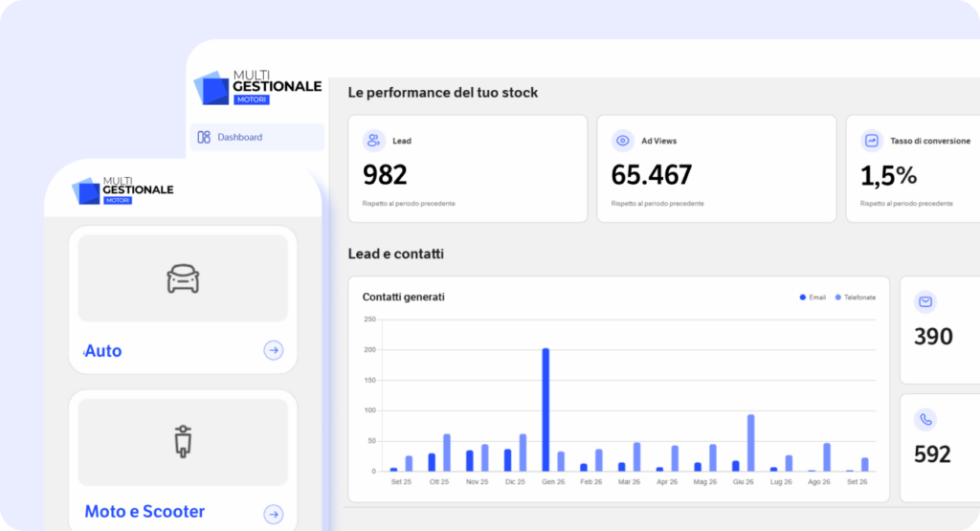Toggle Email series in chart legend
980x531 pixels.
(x=813, y=298)
